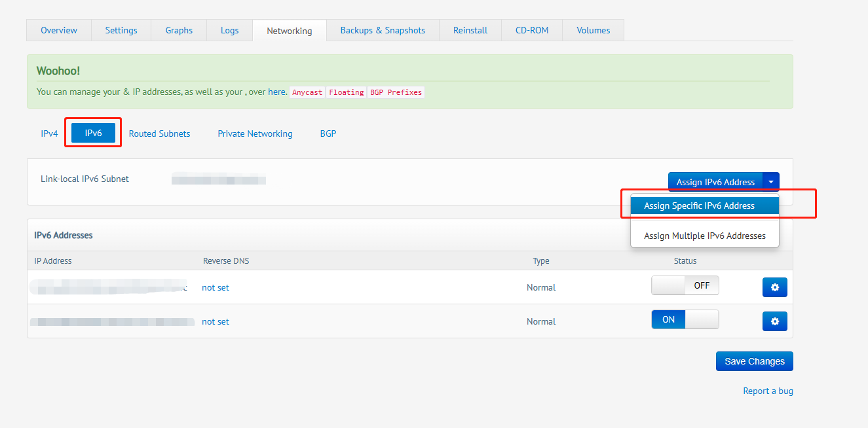This screenshot has width=868, height=428.
Task: Expand the Assign IPv6 Address dropdown arrow
Action: 771,182
